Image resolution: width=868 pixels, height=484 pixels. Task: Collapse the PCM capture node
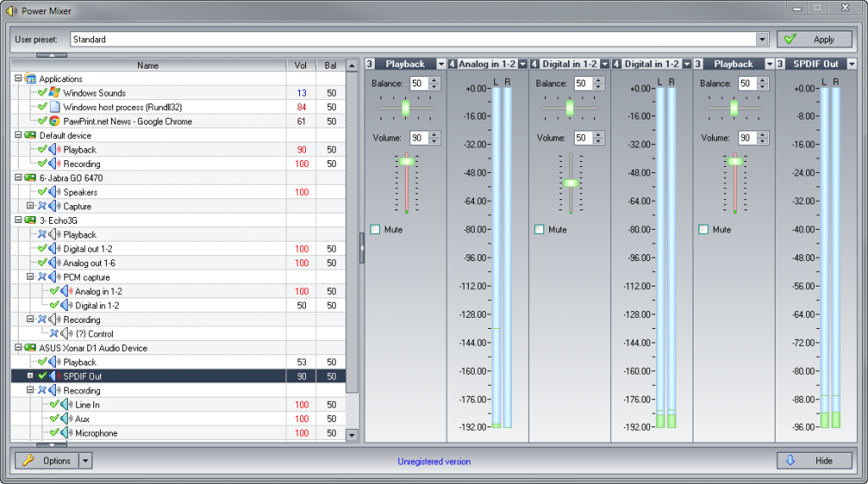(31, 277)
